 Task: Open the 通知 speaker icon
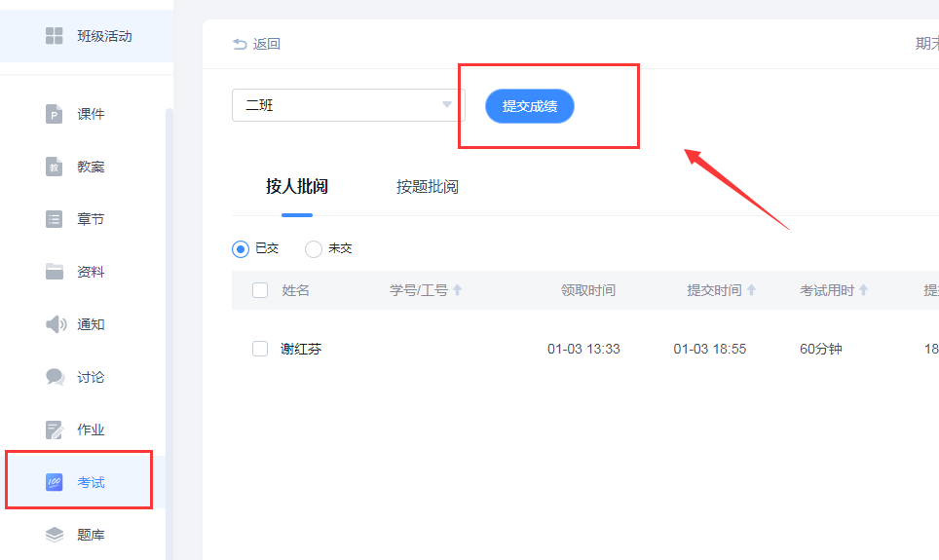pos(56,324)
